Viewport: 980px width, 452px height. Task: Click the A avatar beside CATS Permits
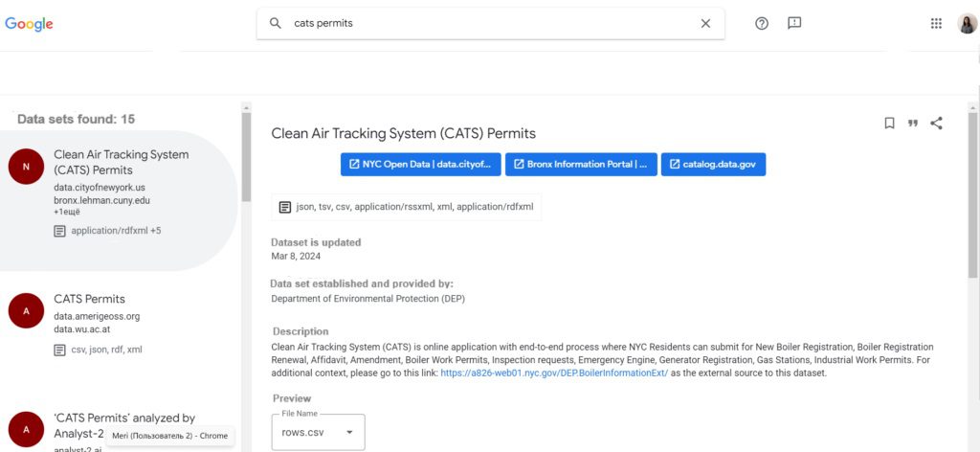26,310
